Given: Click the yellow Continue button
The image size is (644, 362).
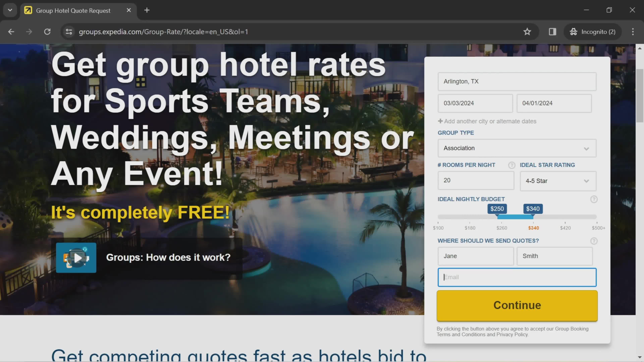Looking at the screenshot, I should [x=517, y=305].
